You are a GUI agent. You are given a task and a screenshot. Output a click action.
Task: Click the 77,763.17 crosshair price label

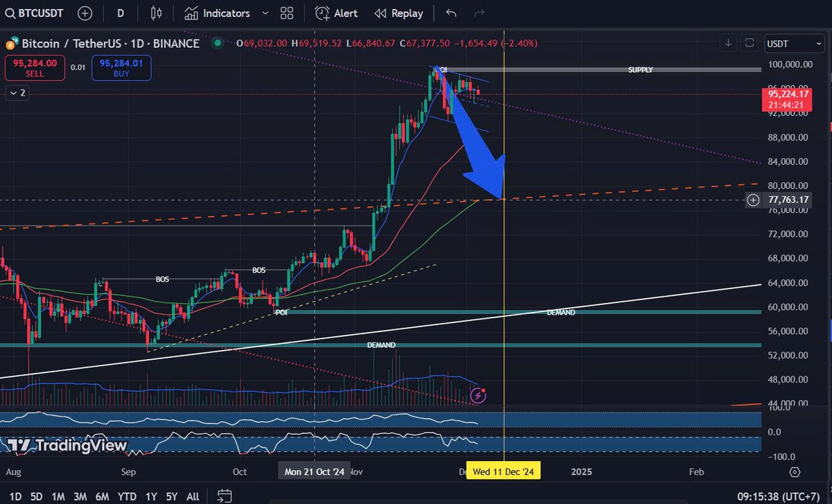tap(788, 200)
